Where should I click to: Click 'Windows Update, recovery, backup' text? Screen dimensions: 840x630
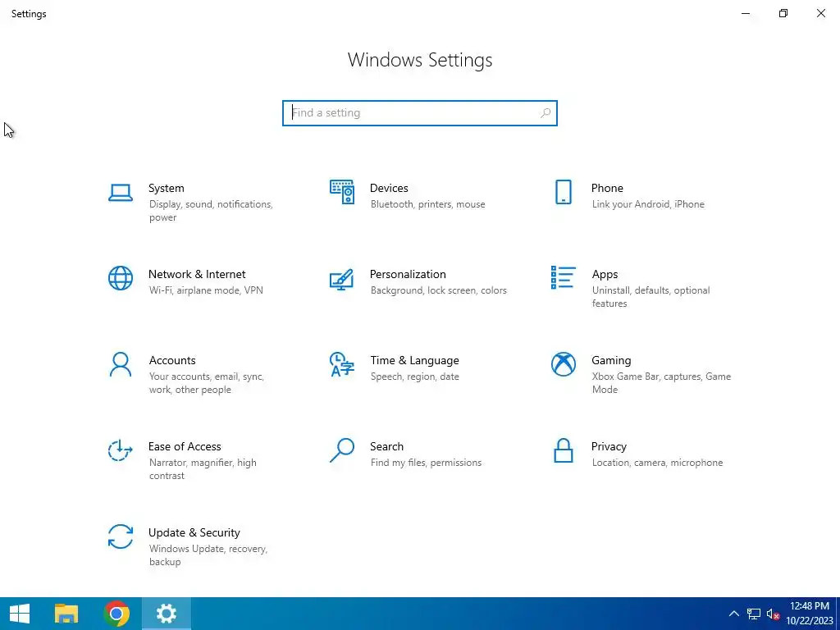[208, 555]
